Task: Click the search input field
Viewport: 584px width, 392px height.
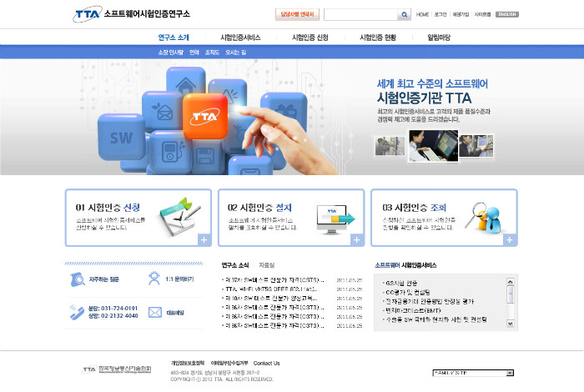Action: pos(361,14)
